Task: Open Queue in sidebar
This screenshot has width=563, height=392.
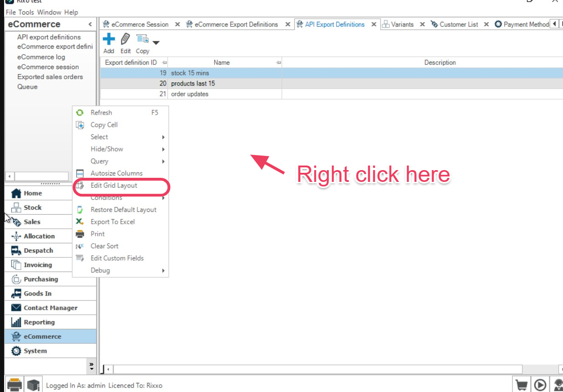Action: pos(27,87)
